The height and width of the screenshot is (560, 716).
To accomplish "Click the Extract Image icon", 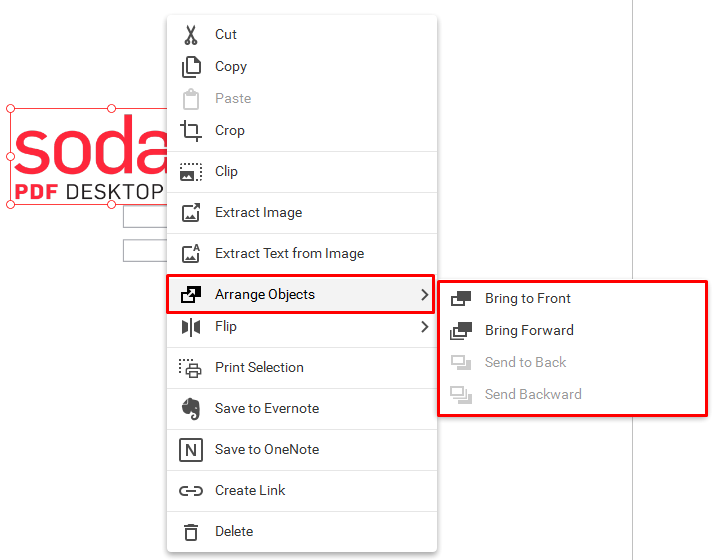I will (191, 213).
